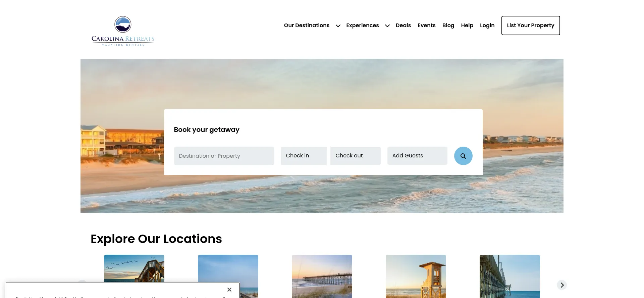The height and width of the screenshot is (298, 644).
Task: Open the Events menu item
Action: coord(427,26)
